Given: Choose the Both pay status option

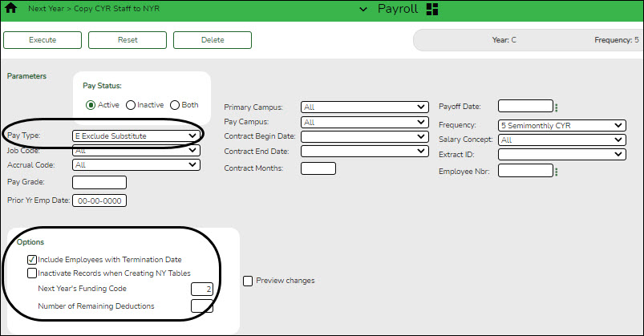Looking at the screenshot, I should click(x=175, y=105).
